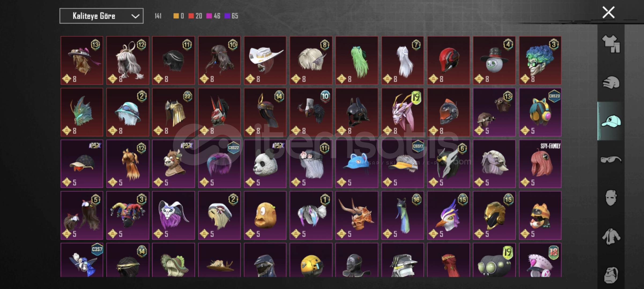Filter by the orange quality swatch

coord(178,16)
